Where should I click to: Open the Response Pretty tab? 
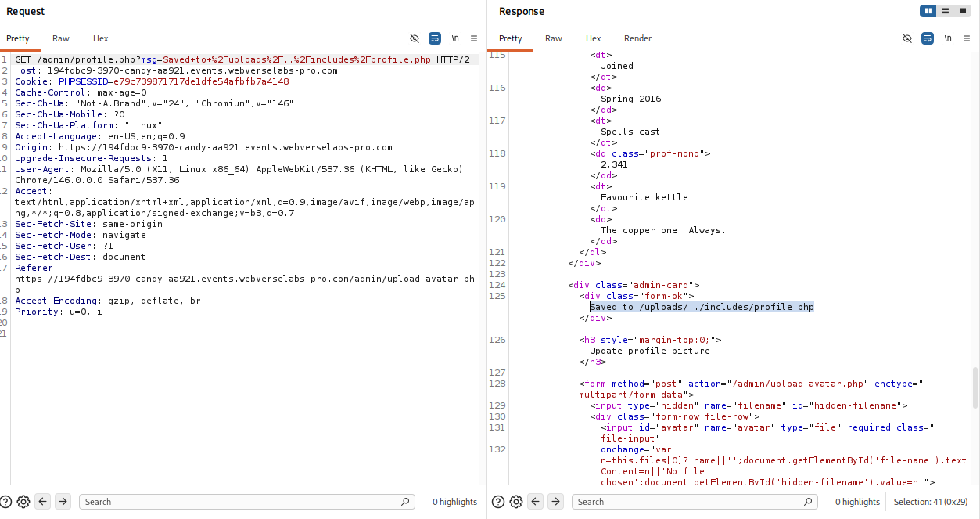(511, 38)
